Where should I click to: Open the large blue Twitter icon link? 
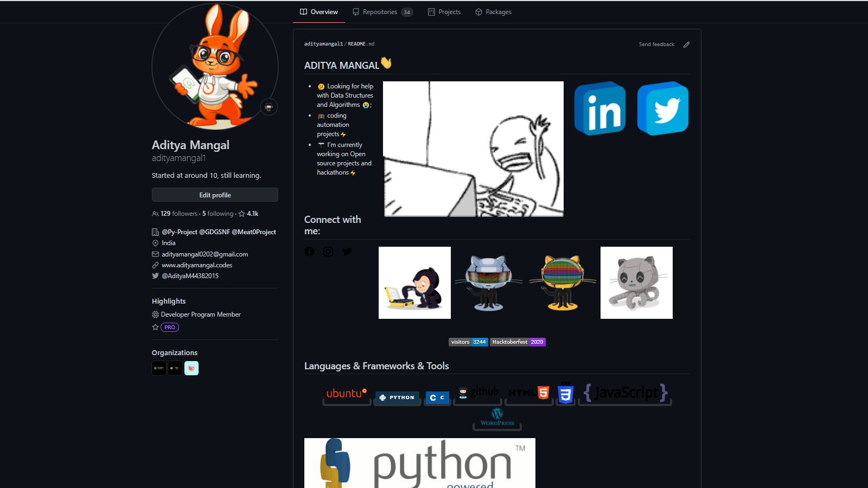663,108
